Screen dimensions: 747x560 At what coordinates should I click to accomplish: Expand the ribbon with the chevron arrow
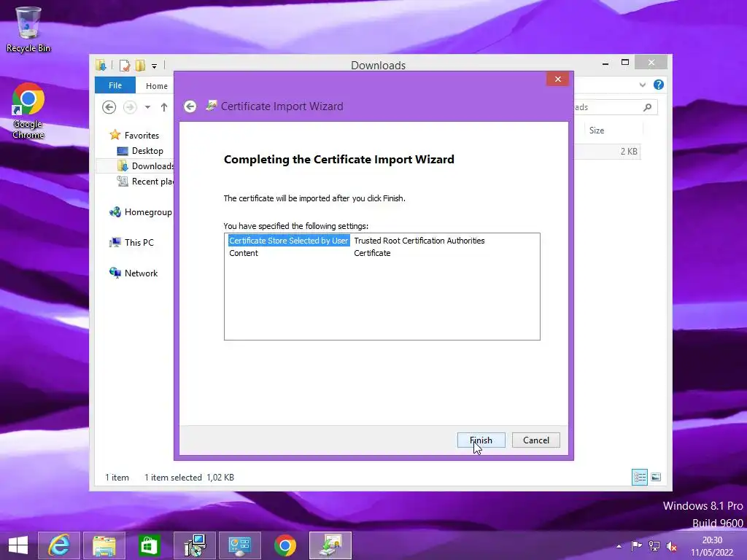(x=642, y=85)
